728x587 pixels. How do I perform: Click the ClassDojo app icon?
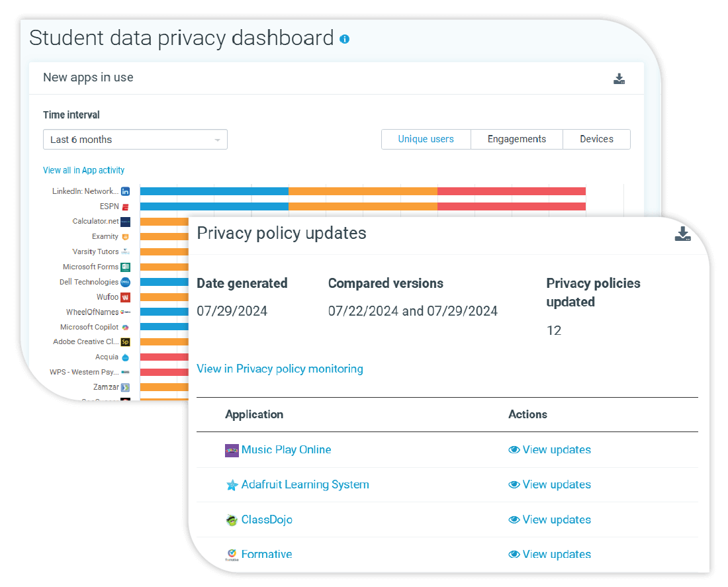click(232, 520)
